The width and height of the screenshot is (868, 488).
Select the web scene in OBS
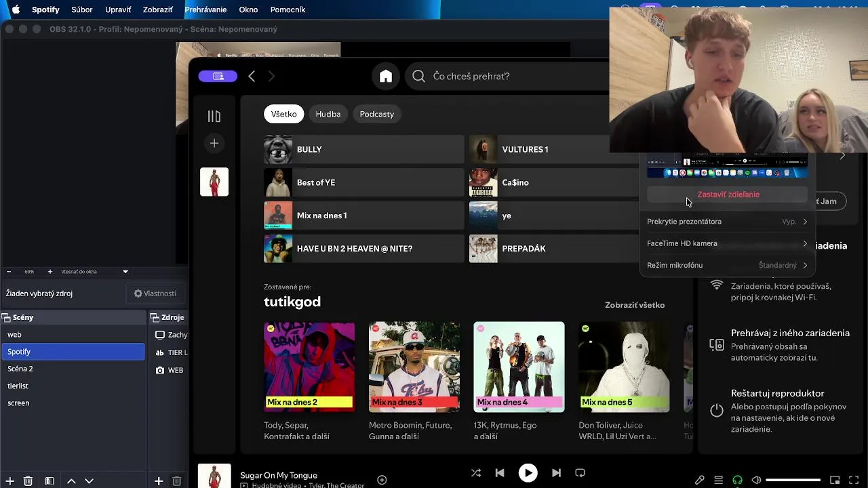pos(73,334)
